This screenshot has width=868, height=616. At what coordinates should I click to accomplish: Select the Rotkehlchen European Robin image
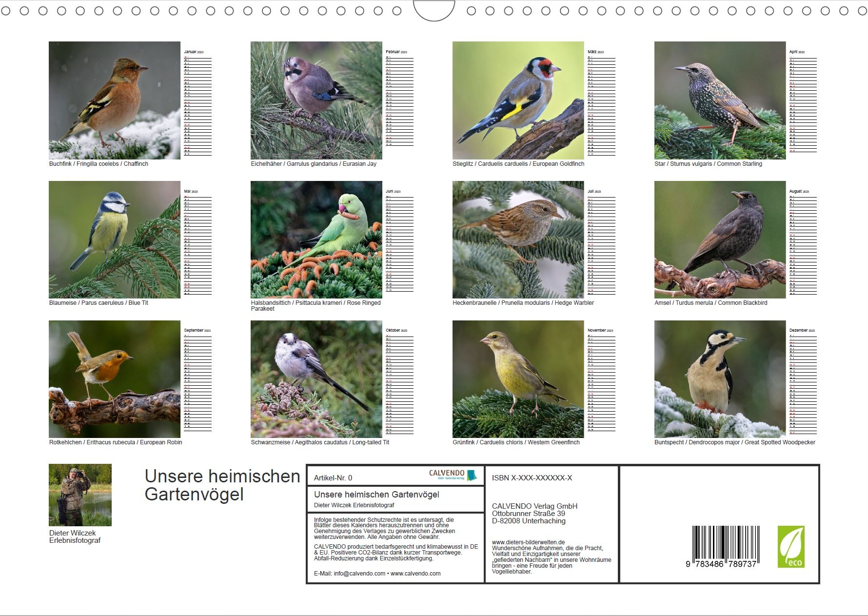pyautogui.click(x=115, y=379)
